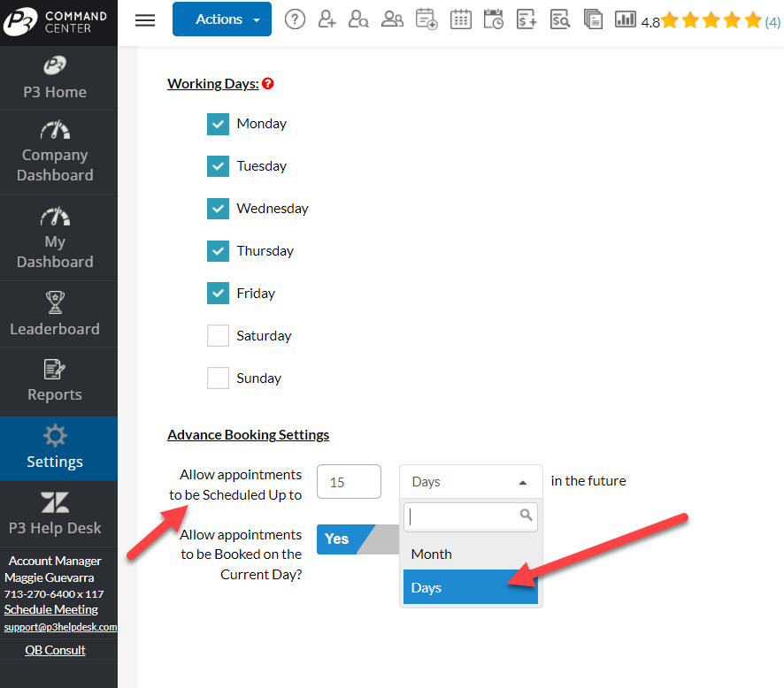Enable the Saturday checkbox

point(219,336)
